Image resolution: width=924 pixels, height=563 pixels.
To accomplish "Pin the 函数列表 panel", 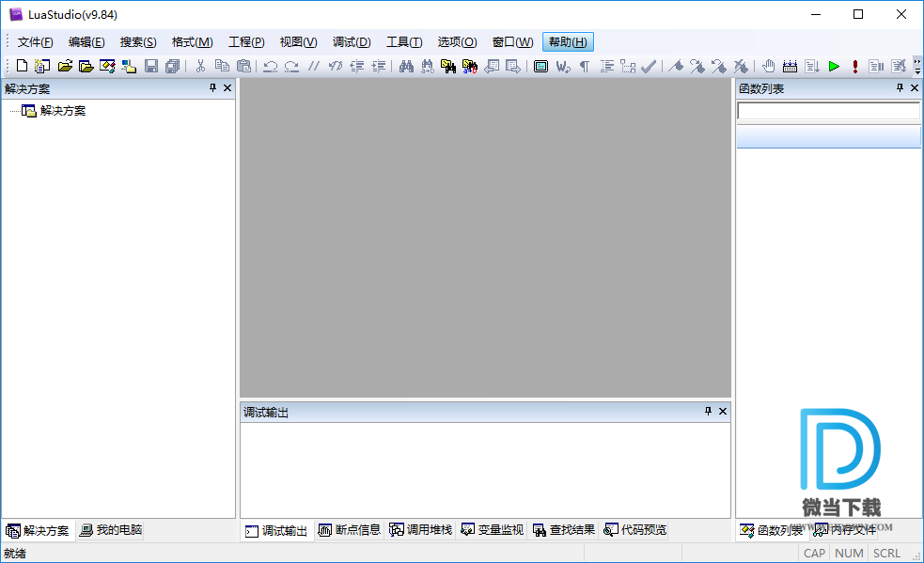I will point(900,87).
